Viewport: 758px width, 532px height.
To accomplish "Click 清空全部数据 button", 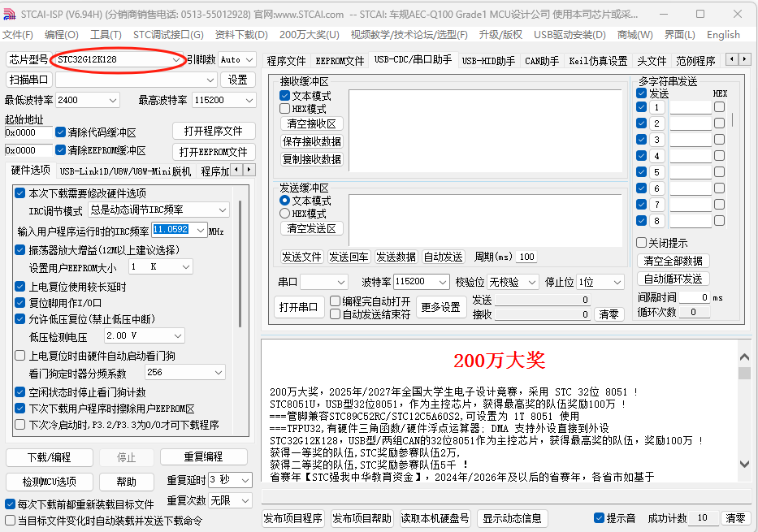I will [673, 261].
